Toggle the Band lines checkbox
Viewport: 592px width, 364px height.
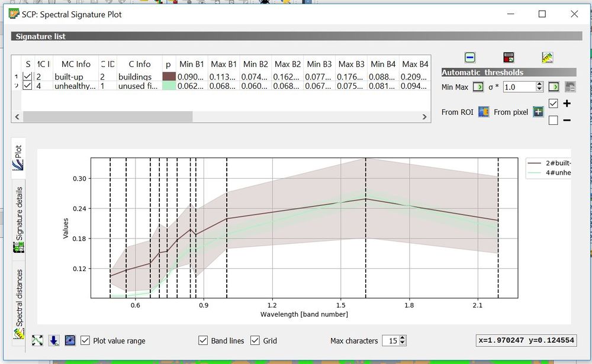pos(203,340)
